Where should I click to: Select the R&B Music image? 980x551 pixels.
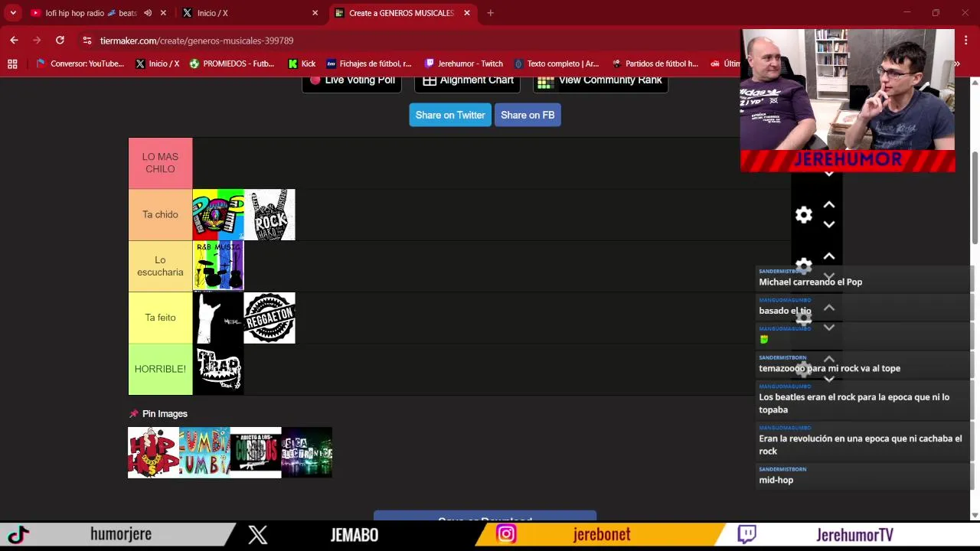pyautogui.click(x=218, y=266)
